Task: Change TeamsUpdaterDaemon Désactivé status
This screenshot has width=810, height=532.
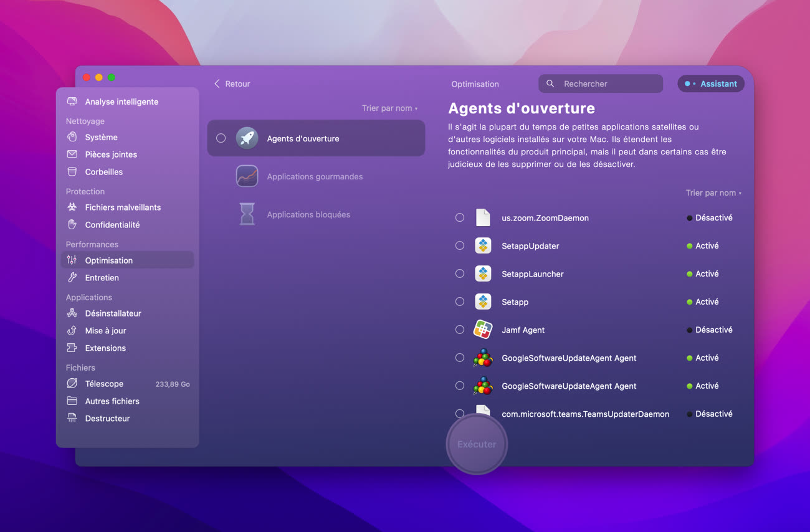Action: tap(710, 414)
